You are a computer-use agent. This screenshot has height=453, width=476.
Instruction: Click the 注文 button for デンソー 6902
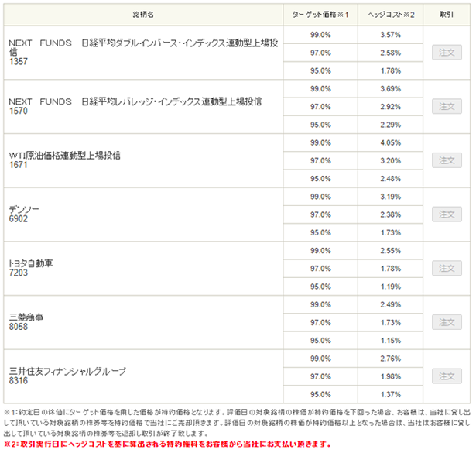coord(447,214)
